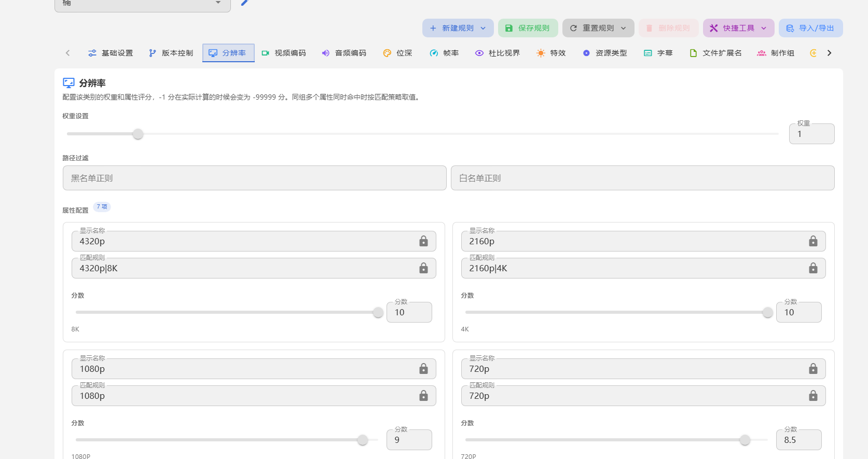Toggle lock on 1080p display name
The height and width of the screenshot is (459, 868).
[423, 369]
